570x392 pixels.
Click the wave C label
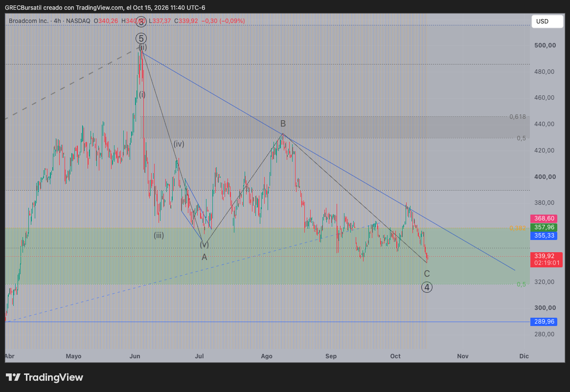(427, 274)
